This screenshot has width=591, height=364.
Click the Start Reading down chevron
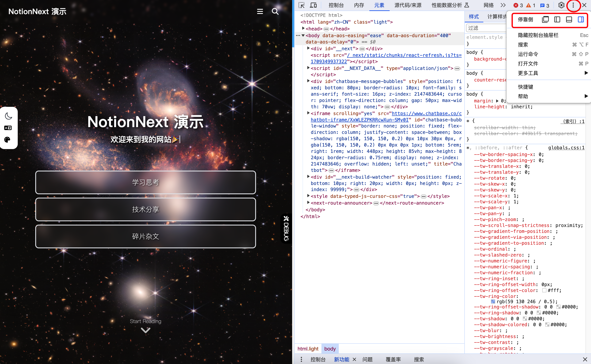[x=146, y=330]
